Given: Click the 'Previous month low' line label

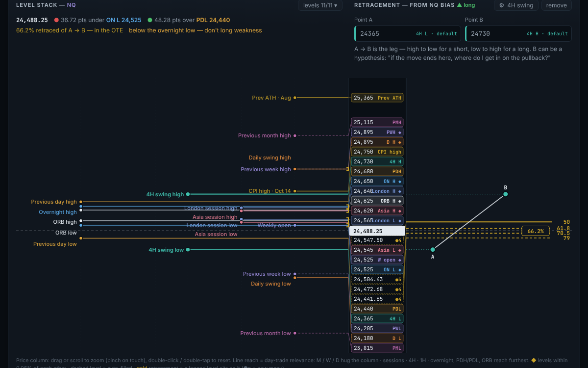Looking at the screenshot, I should click(266, 333).
